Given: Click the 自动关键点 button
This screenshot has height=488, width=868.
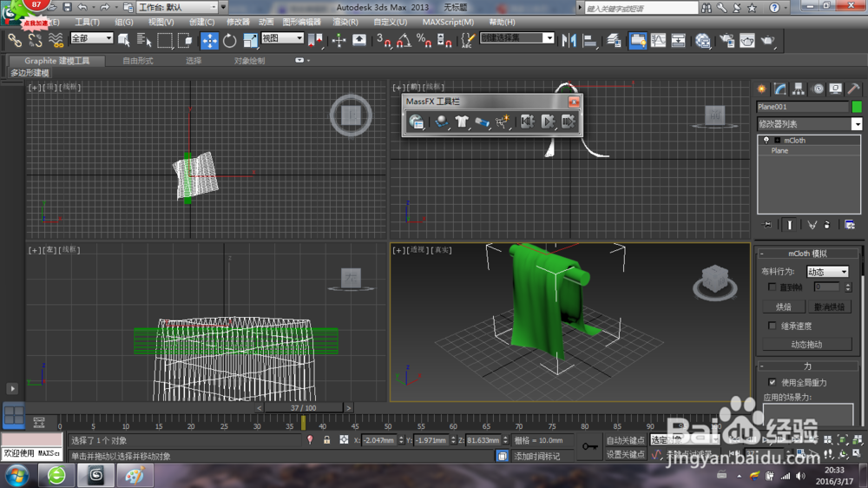Looking at the screenshot, I should pos(626,440).
